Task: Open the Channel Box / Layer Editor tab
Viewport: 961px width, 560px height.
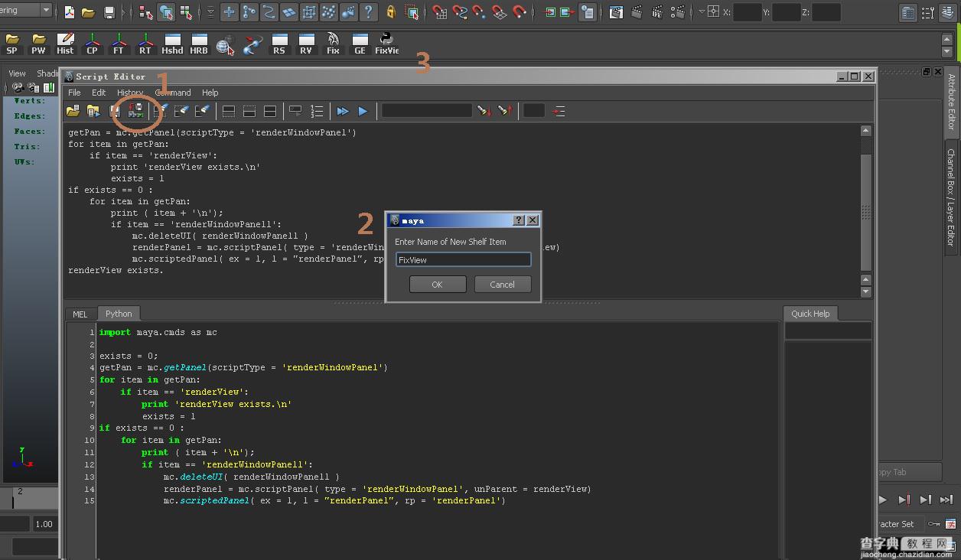Action: point(952,197)
